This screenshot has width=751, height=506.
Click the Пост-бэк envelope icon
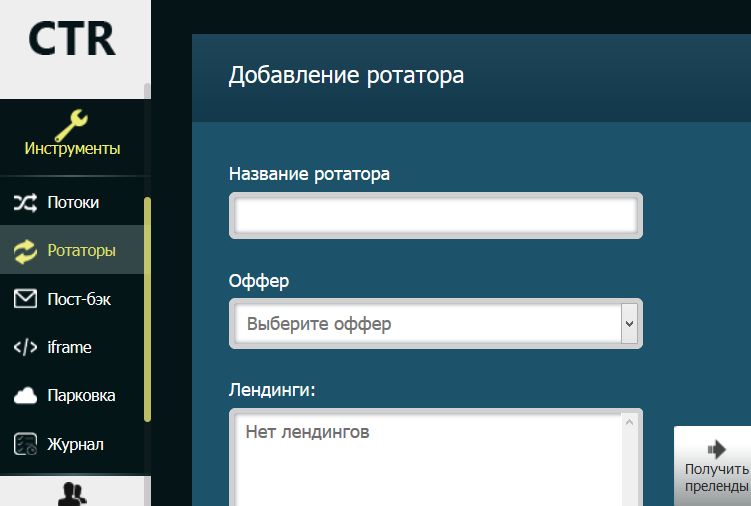click(x=25, y=299)
